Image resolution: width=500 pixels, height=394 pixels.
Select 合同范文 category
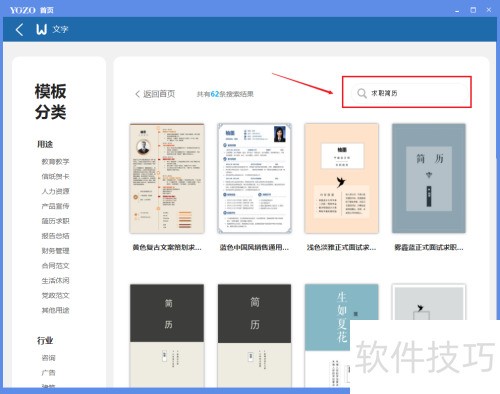click(55, 266)
